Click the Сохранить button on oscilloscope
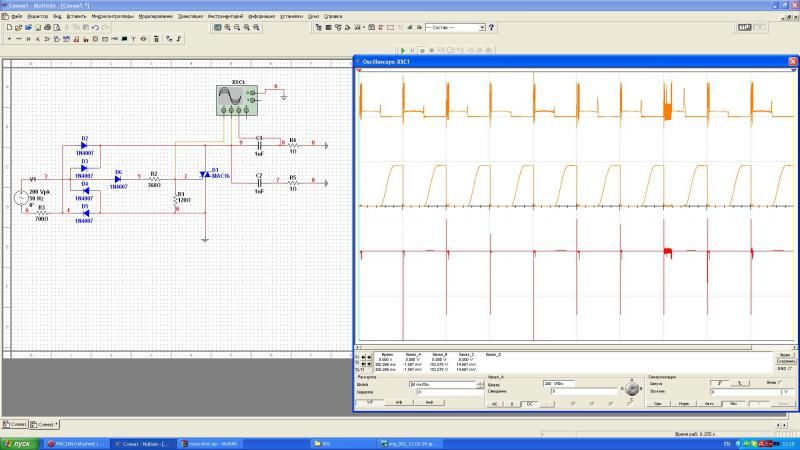 (785, 361)
